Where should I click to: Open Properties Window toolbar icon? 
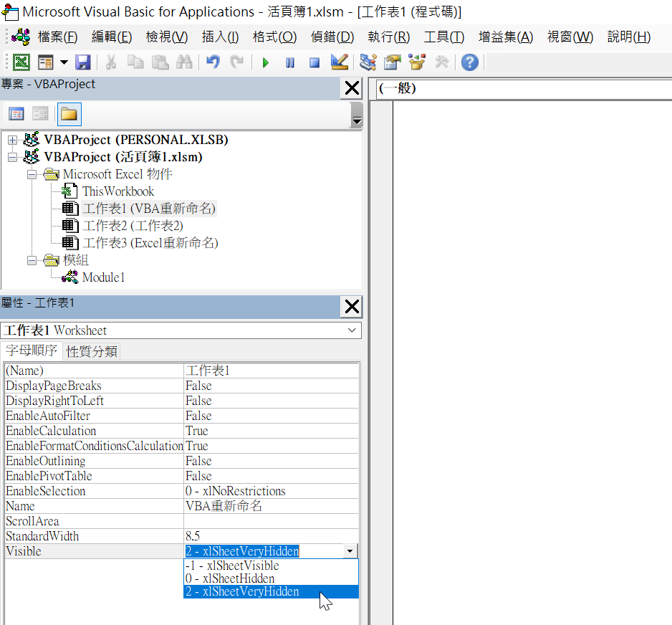[393, 62]
